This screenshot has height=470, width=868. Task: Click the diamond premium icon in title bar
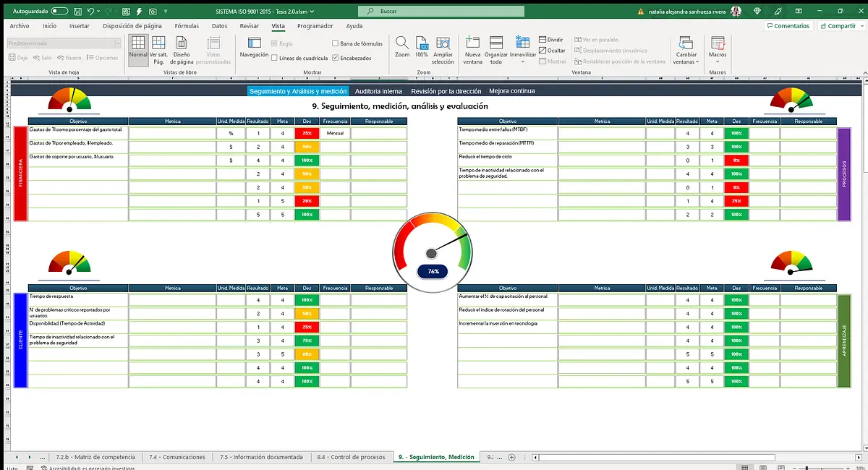757,12
